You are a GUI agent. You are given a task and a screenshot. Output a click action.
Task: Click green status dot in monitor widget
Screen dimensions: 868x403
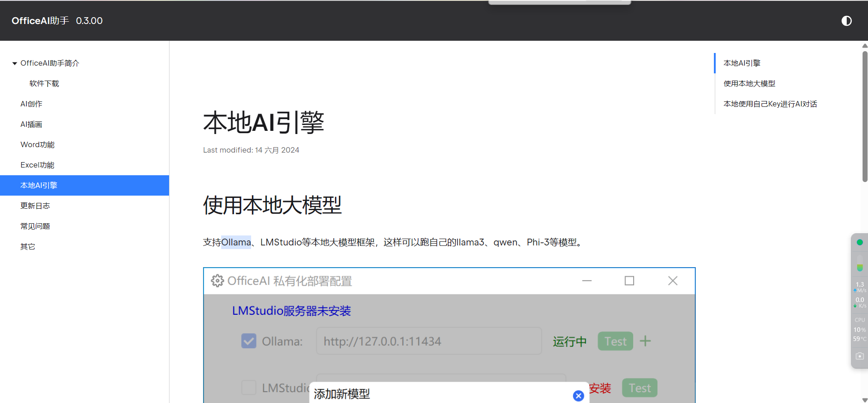[860, 242]
